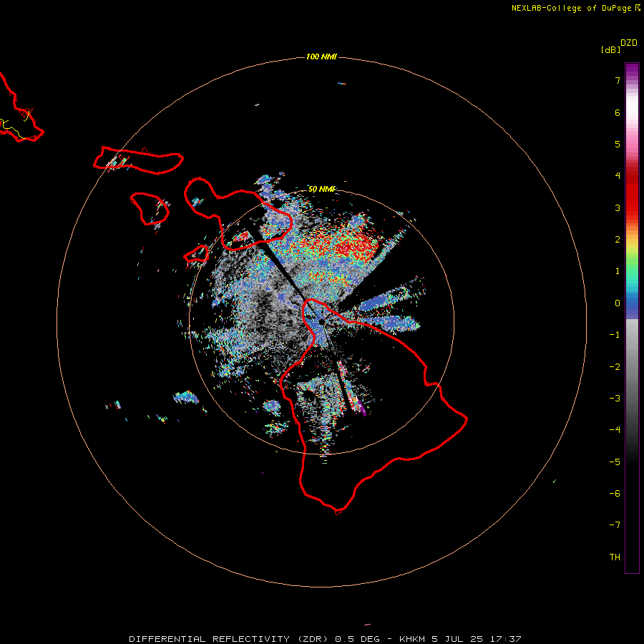Click the -2 dB tick label
Image resolution: width=644 pixels, height=644 pixels.
click(615, 367)
